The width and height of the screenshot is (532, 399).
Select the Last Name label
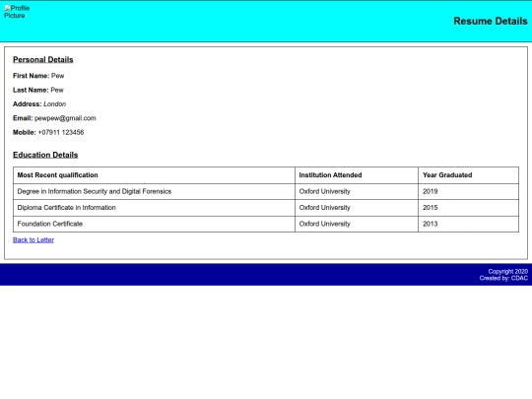31,90
